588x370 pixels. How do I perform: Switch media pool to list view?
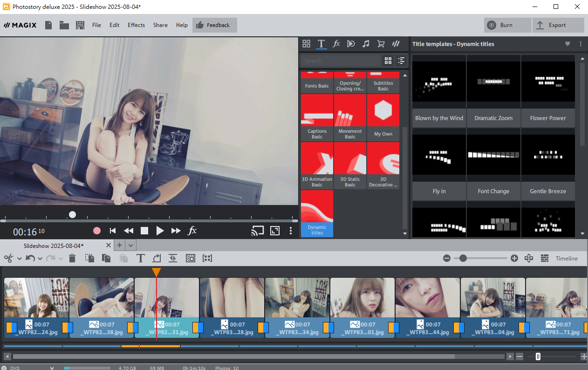click(401, 61)
